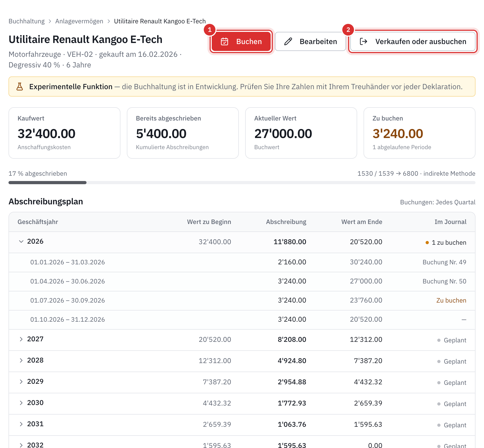Click Verkaufen oder ausbuchen button

click(413, 41)
